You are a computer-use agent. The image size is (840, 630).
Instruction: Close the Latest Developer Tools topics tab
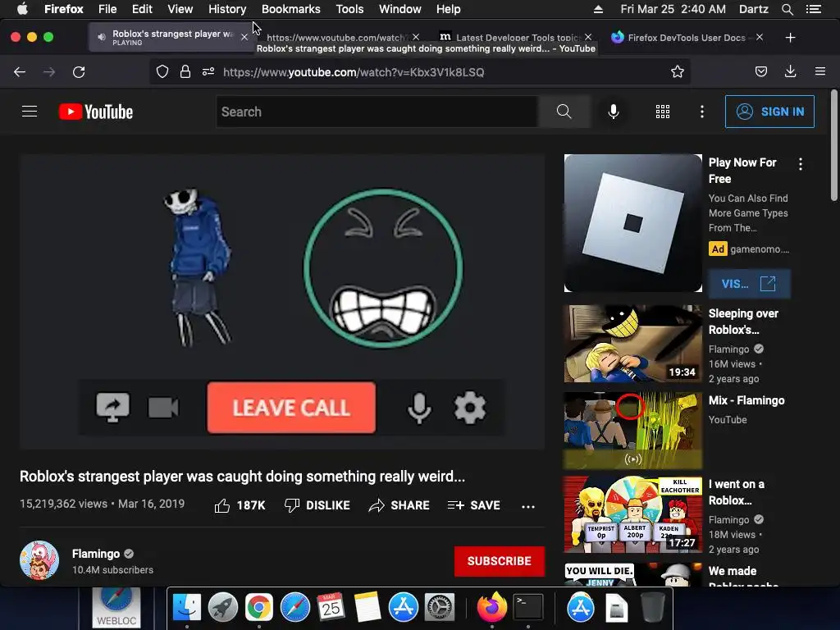pos(588,37)
